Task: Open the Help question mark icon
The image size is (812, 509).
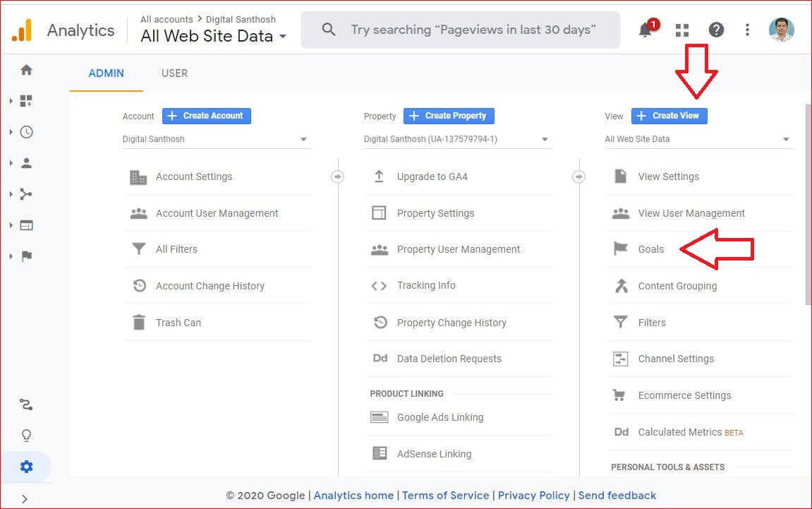Action: [716, 30]
